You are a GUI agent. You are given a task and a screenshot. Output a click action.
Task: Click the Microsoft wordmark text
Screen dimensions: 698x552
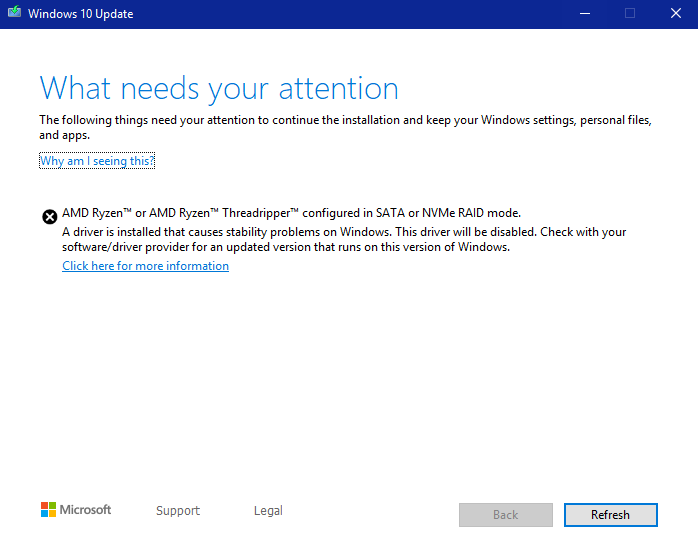86,510
